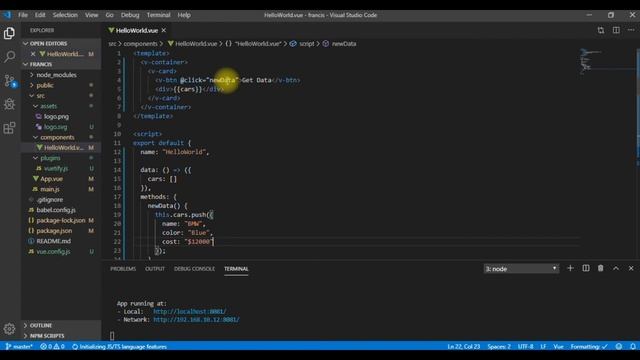Switch to the Problems panel tab
Image resolution: width=640 pixels, height=360 pixels.
click(123, 269)
